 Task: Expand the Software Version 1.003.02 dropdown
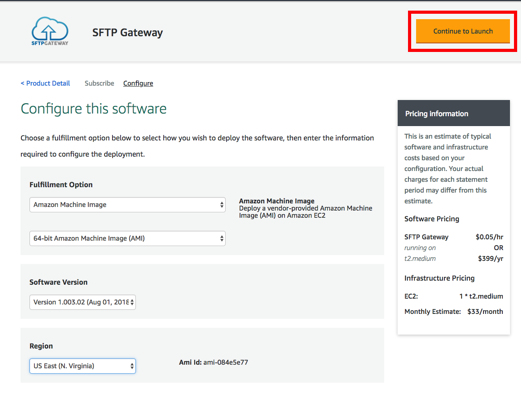[82, 302]
